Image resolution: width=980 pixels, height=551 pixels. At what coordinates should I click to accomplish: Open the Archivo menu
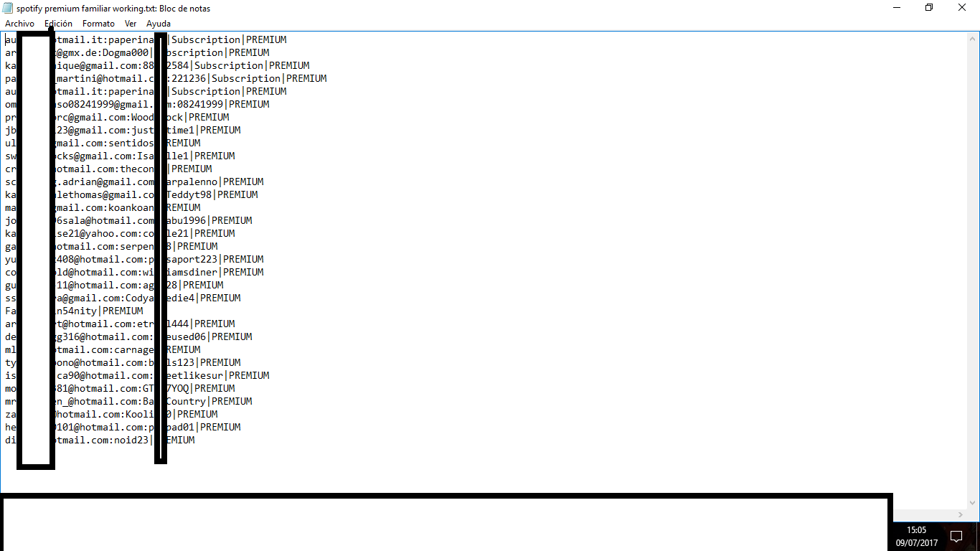(19, 24)
